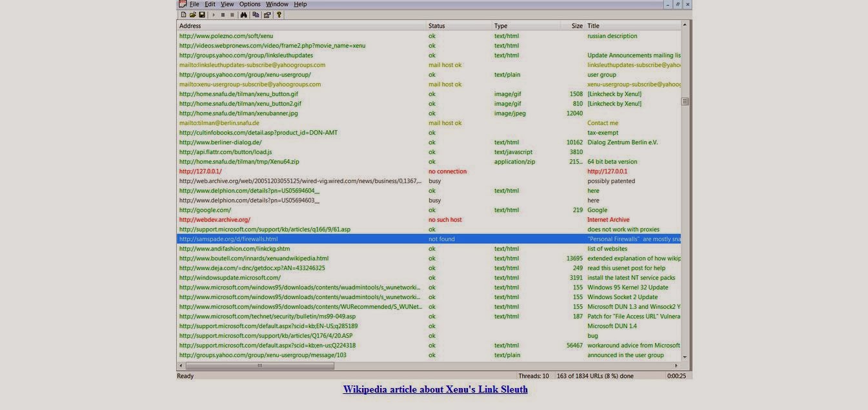
Task: Select the xenu-usergroup/message/103 row
Action: (x=429, y=355)
